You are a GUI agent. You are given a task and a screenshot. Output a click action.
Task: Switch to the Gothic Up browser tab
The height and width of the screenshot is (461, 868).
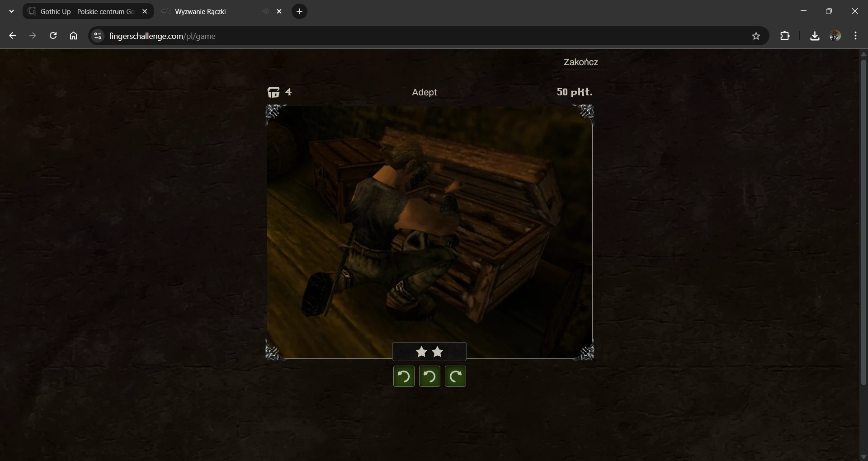[88, 11]
